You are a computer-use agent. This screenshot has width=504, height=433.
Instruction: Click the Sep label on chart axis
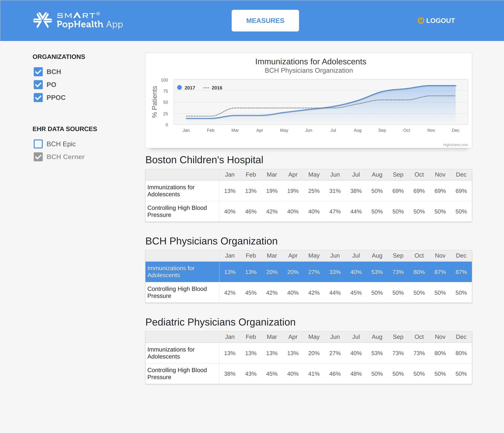point(382,130)
